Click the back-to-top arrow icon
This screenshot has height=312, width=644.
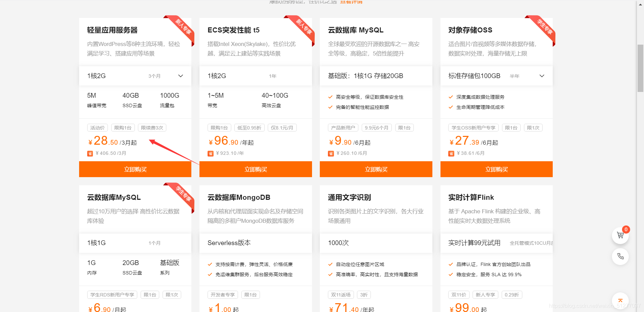(620, 301)
